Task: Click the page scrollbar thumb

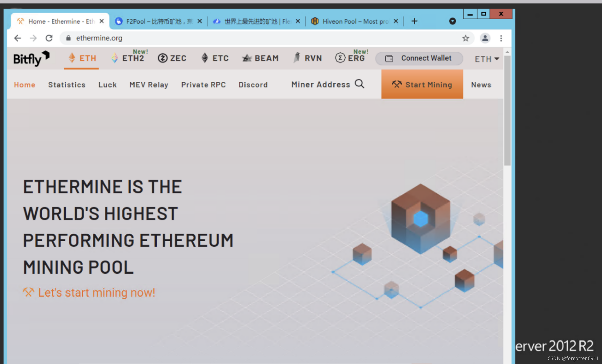Action: pos(507,111)
